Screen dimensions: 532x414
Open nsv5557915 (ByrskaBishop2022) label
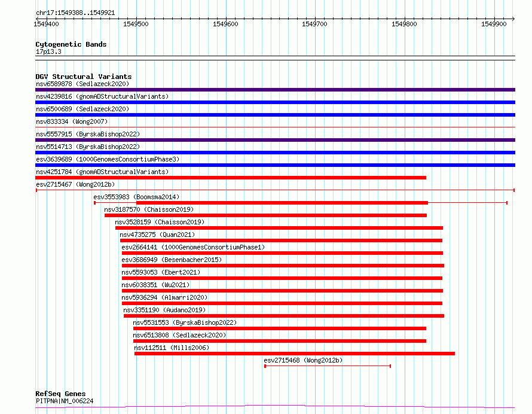coord(88,134)
